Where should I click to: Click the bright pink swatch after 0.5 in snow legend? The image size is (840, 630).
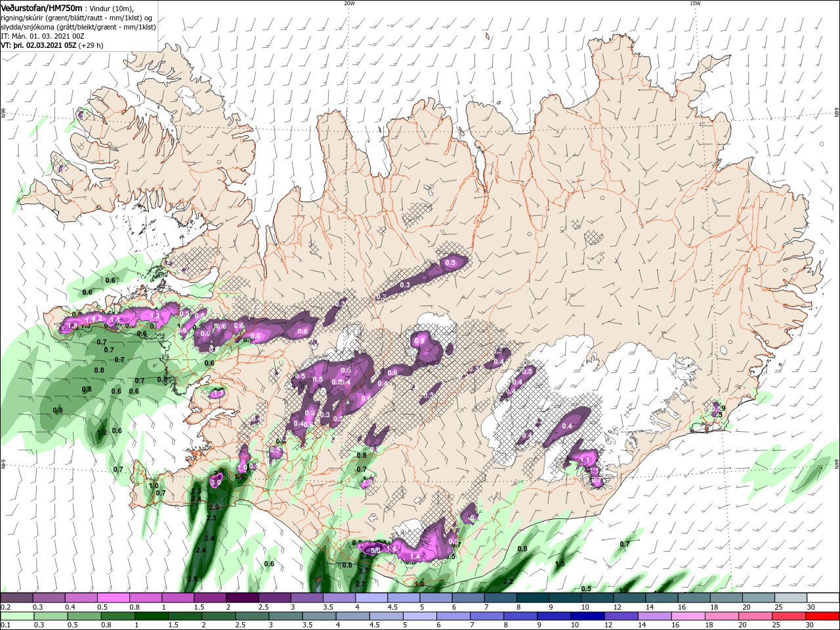point(113,598)
